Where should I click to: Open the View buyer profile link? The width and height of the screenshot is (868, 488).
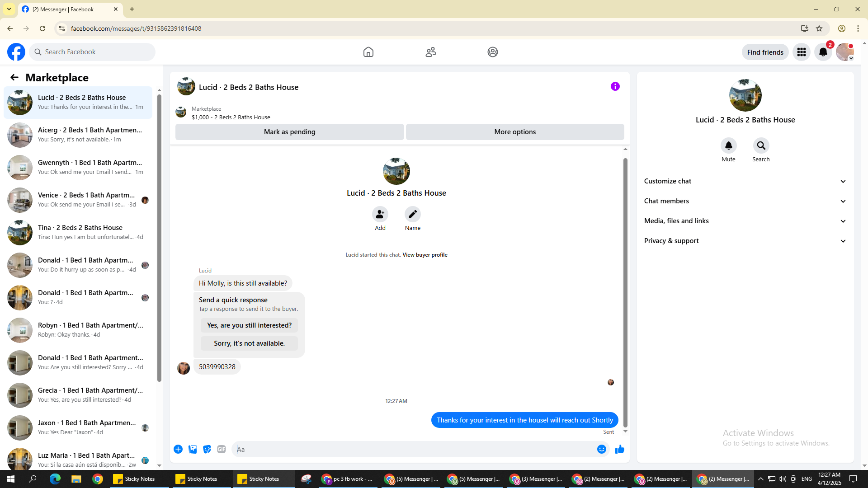425,255
